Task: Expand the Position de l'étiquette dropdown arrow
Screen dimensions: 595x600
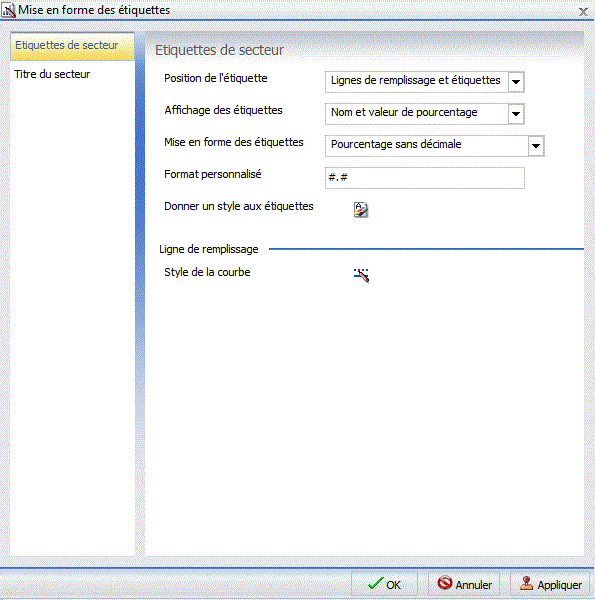Action: coord(516,82)
